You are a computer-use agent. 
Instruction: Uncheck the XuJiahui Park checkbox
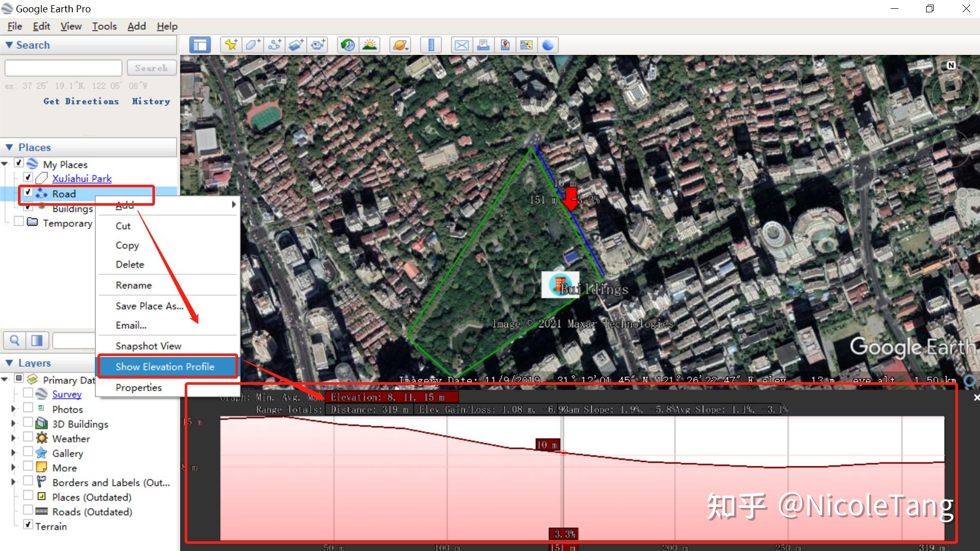pos(28,178)
